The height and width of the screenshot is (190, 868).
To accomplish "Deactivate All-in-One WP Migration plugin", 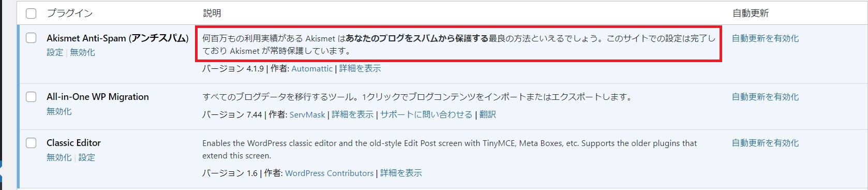I will coord(59,111).
